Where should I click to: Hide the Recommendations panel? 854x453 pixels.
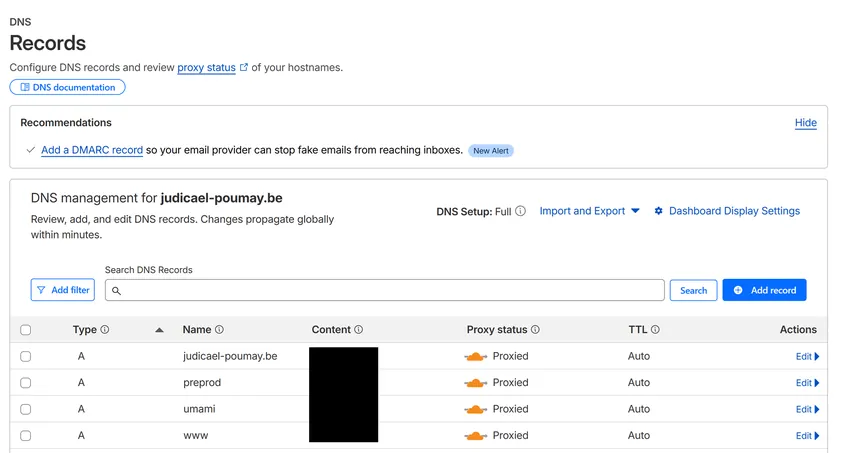(x=806, y=123)
